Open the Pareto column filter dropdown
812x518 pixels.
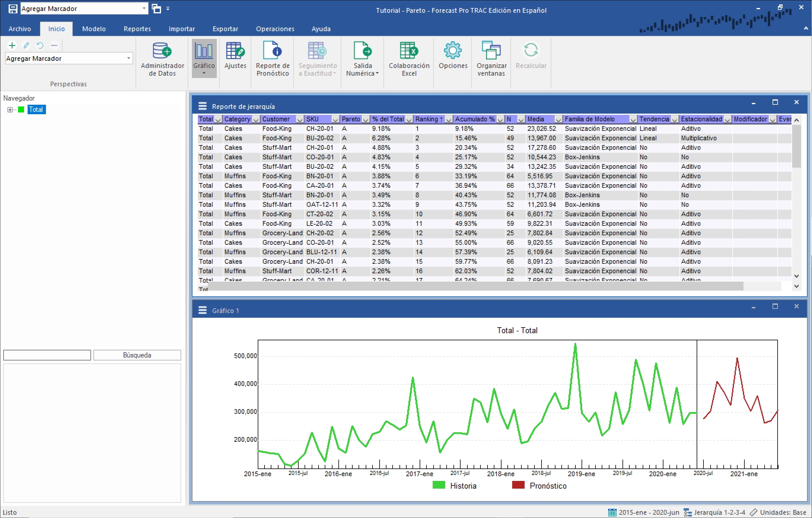tap(366, 119)
